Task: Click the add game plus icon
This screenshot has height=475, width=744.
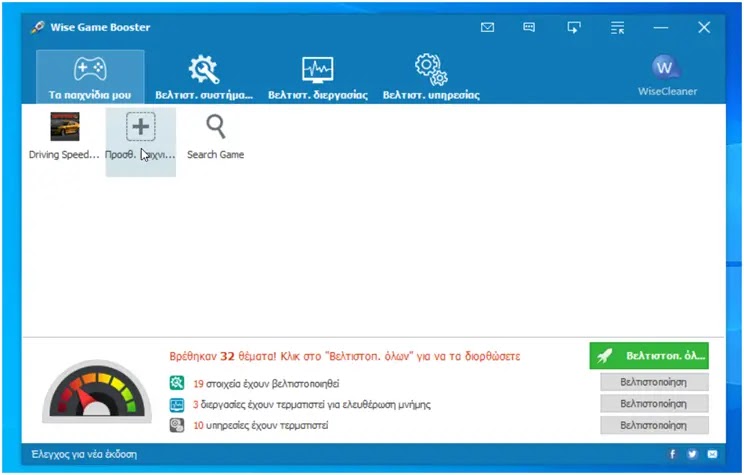Action: [141, 127]
